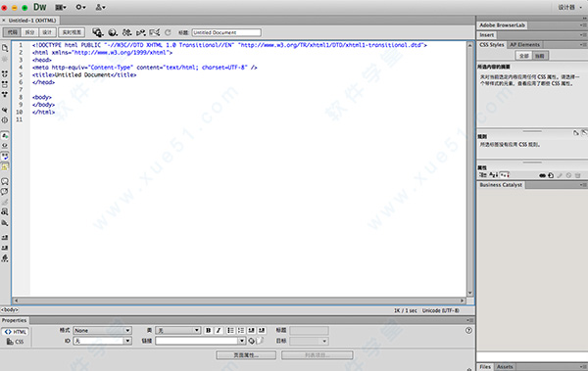Switch to 代码 (Code) view
The image size is (588, 371).
coord(12,32)
